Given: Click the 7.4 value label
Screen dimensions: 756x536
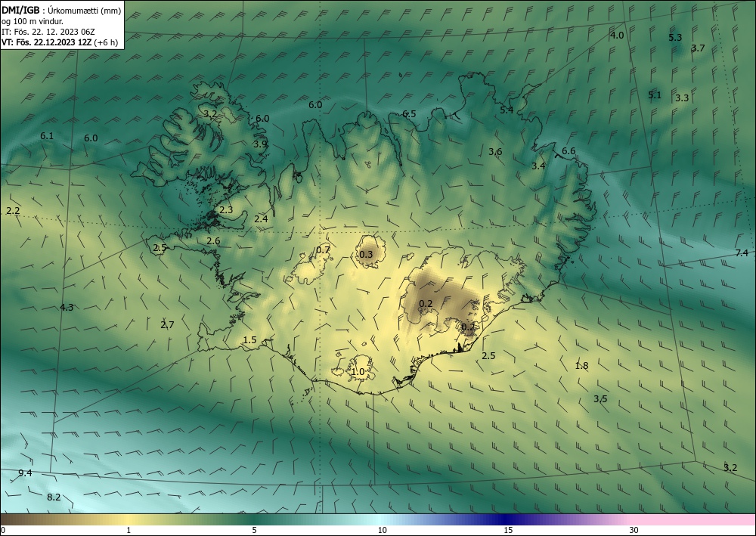Looking at the screenshot, I should click(x=742, y=253).
